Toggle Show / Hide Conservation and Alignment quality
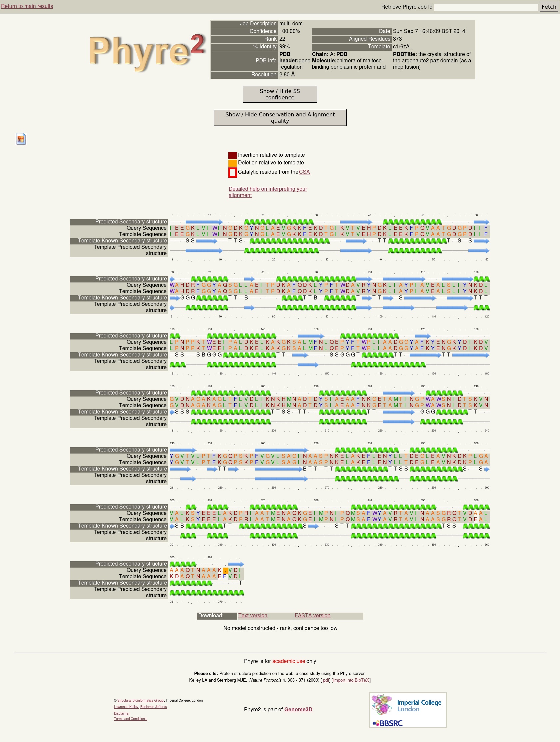560x742 pixels. (x=280, y=118)
